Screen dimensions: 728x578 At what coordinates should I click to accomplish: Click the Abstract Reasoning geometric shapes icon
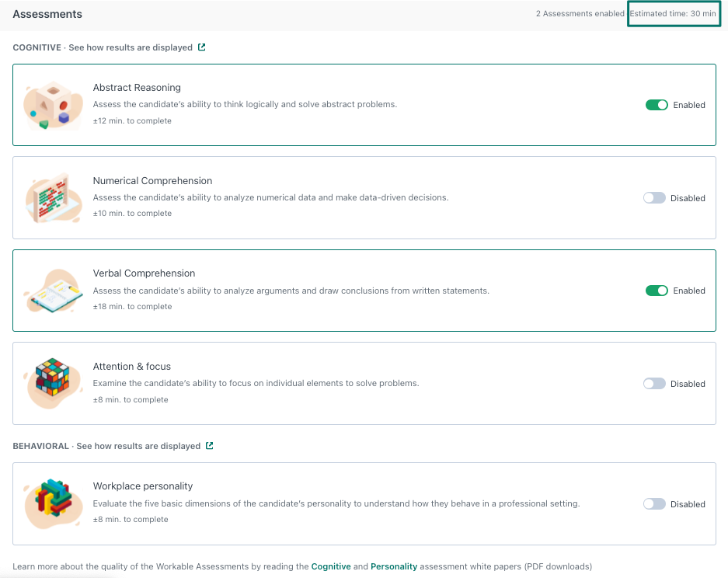[x=52, y=104]
